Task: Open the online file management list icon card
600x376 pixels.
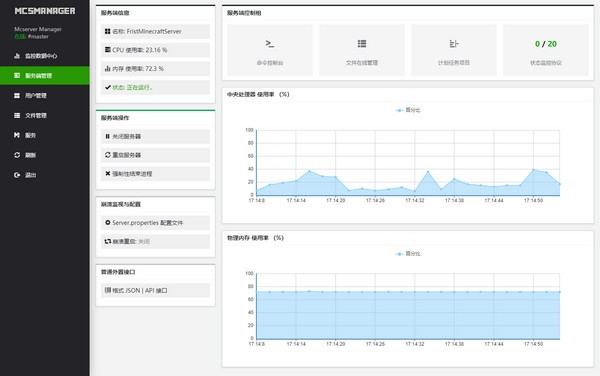Action: point(362,50)
